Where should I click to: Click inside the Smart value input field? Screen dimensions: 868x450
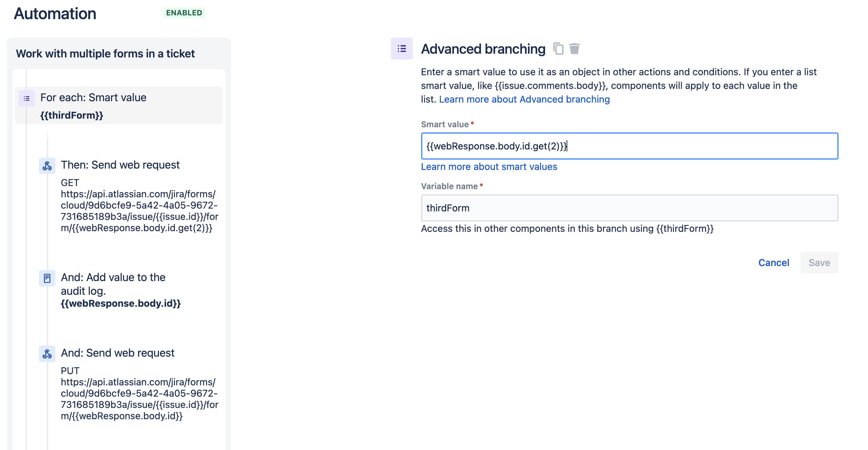629,146
